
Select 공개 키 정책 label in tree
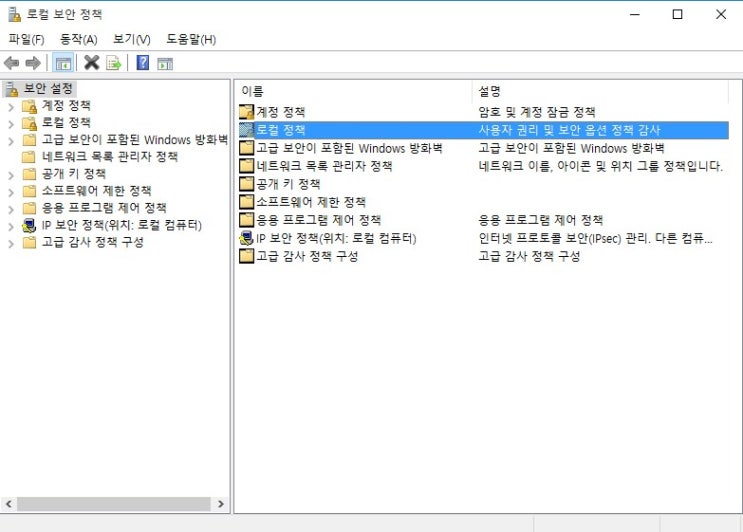(x=74, y=174)
